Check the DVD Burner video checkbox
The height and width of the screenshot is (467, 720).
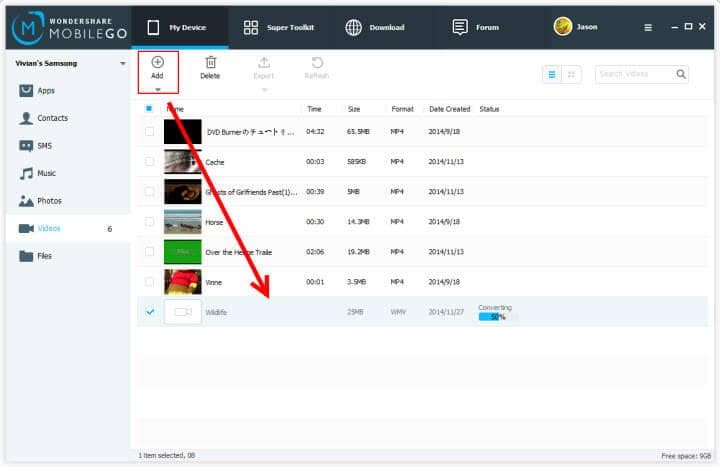(149, 132)
